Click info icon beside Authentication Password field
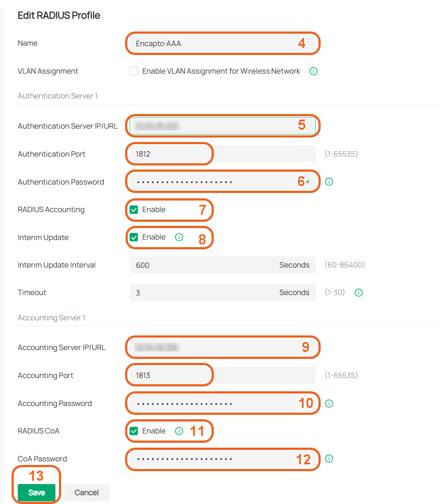This screenshot has height=504, width=440. (329, 182)
